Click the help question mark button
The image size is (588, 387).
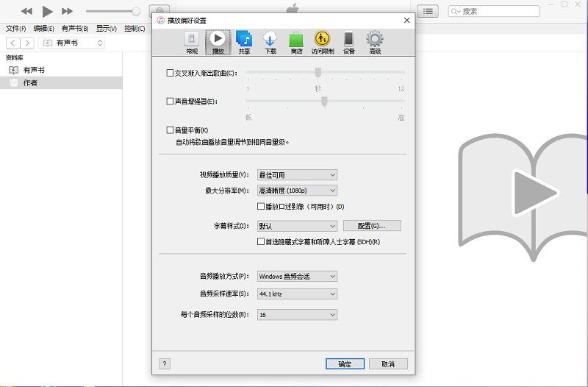[x=165, y=363]
